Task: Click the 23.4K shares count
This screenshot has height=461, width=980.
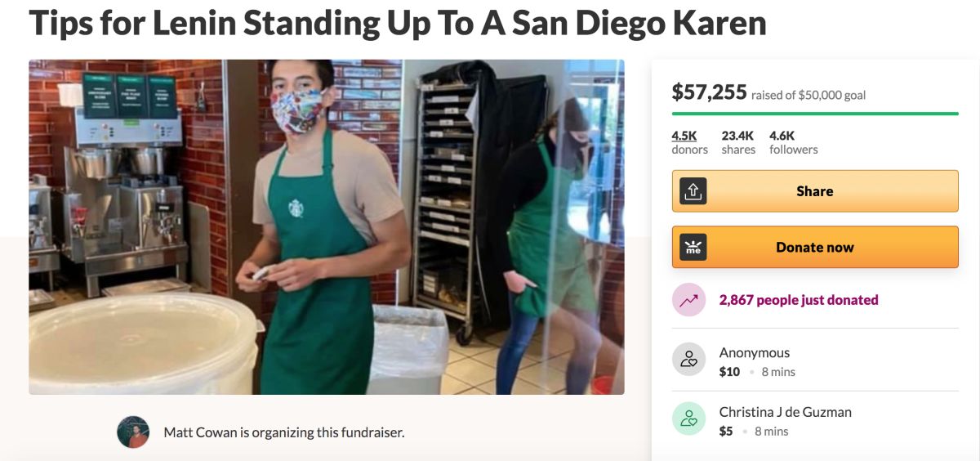Action: (x=738, y=142)
